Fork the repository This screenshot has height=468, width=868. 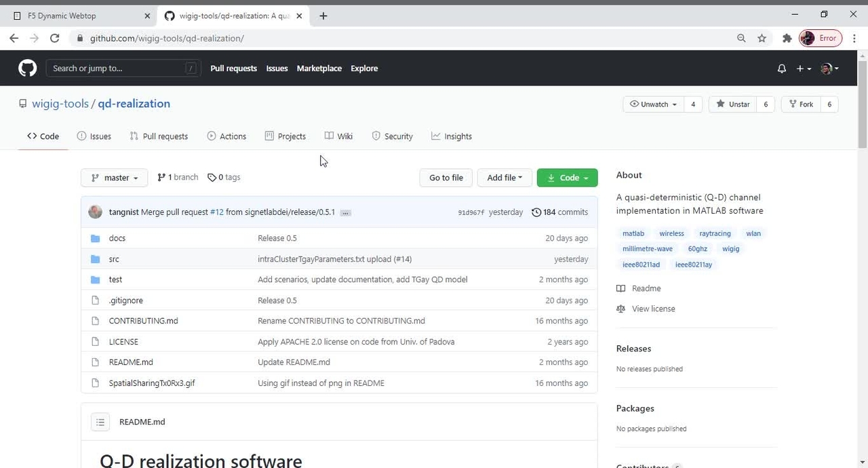click(x=801, y=104)
